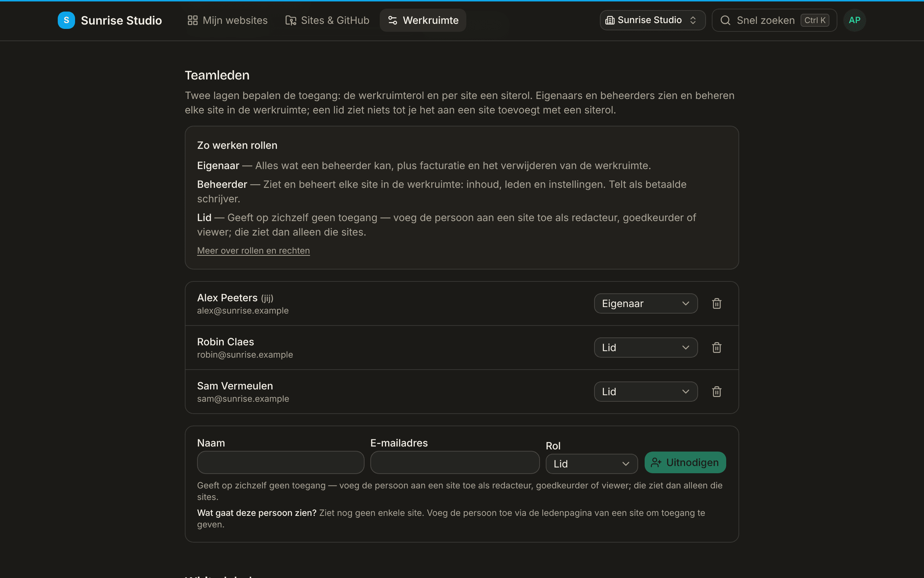Image resolution: width=924 pixels, height=578 pixels.
Task: Click the Ctrl K shortcut badge
Action: (x=814, y=20)
